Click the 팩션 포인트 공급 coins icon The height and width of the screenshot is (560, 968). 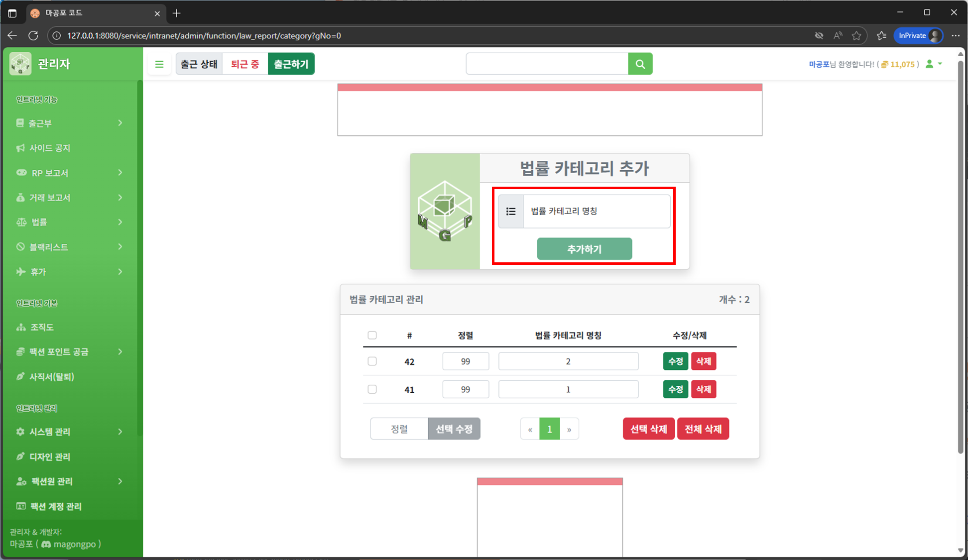click(20, 352)
